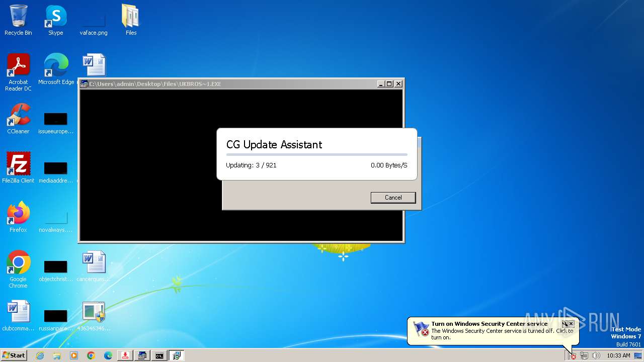Screen dimensions: 644x362
Task: Switch to CG Update Assistant taskbar button
Action: point(176,355)
